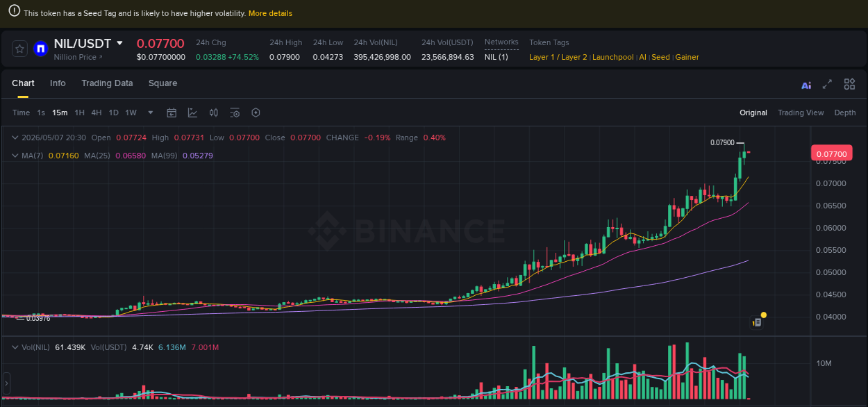The height and width of the screenshot is (407, 868).
Task: Select the 15m interval
Action: (60, 113)
